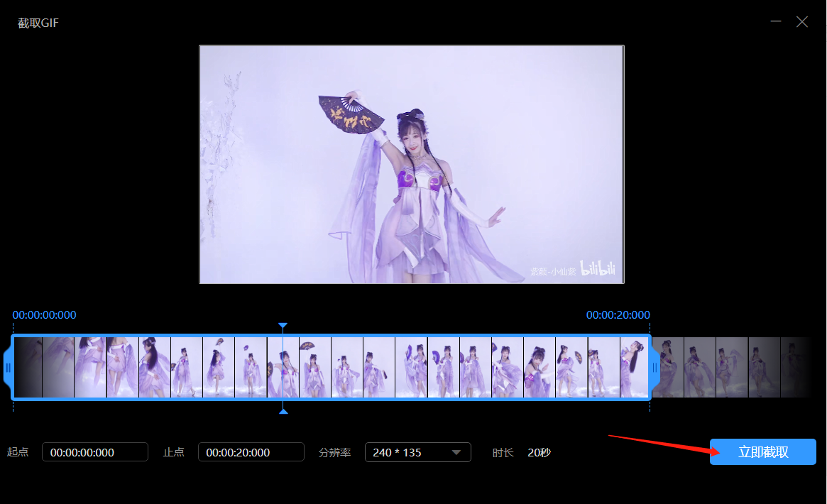The width and height of the screenshot is (827, 504).
Task: Click the right trim handle of the timeline
Action: pos(655,368)
